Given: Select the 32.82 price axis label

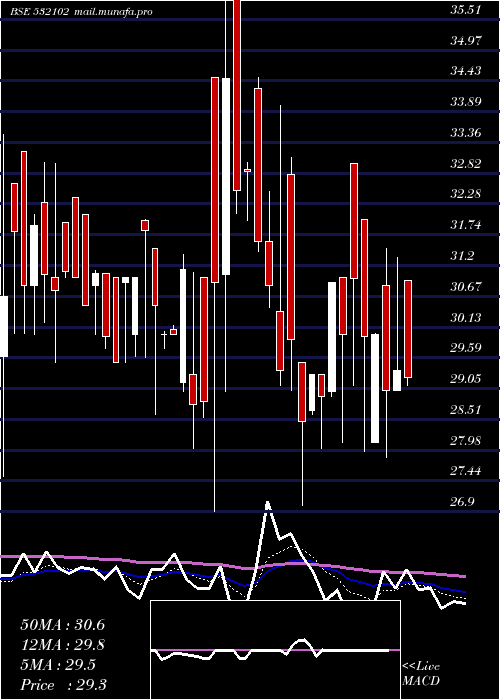Looking at the screenshot, I should pos(466,163).
